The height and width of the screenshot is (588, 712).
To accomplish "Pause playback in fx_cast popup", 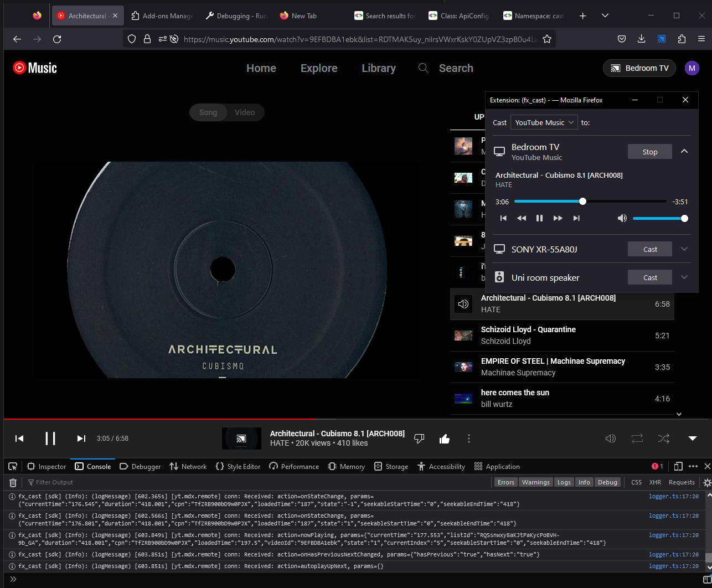I will (539, 218).
